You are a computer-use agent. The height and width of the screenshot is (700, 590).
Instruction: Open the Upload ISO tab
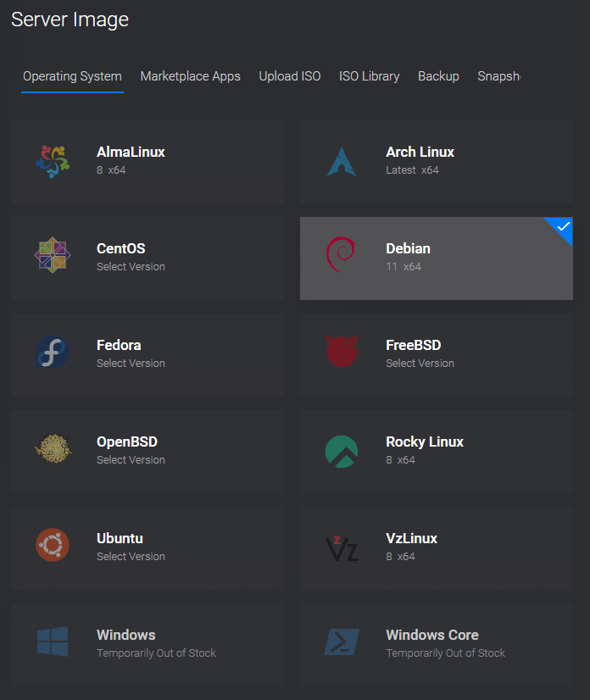tap(290, 76)
